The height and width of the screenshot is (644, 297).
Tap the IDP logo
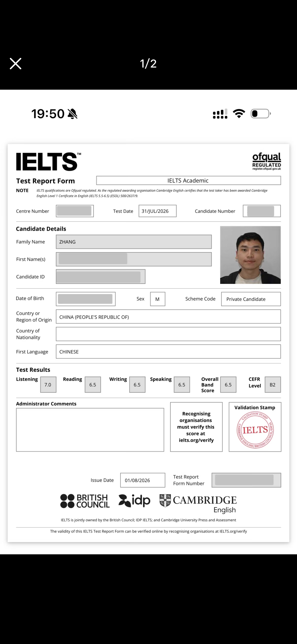pos(134,501)
